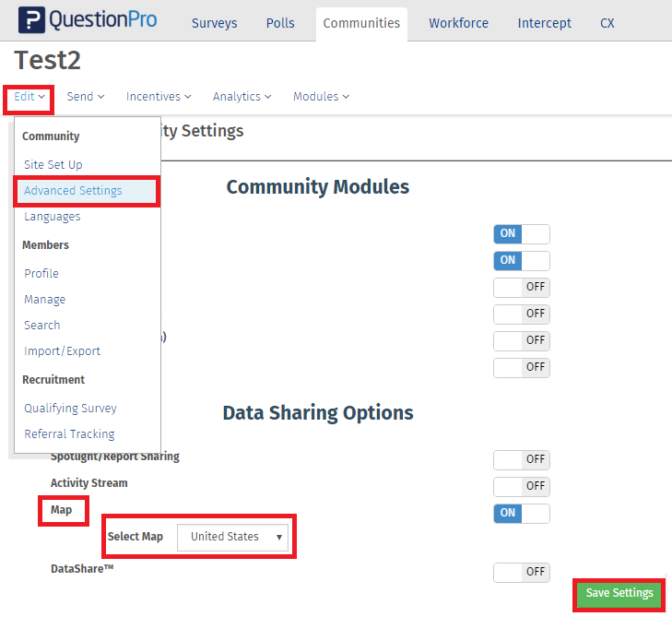Expand the Incentives dropdown menu
672x617 pixels.
(x=159, y=97)
